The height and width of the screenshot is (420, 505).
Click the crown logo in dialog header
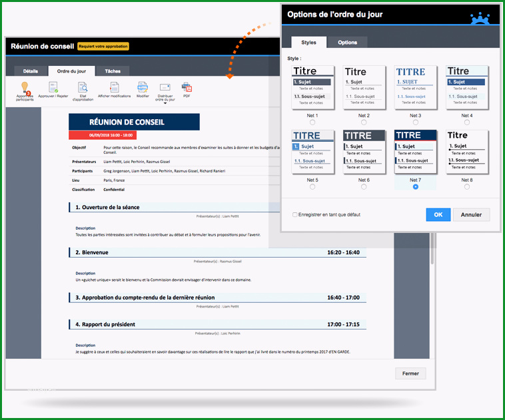pyautogui.click(x=480, y=18)
